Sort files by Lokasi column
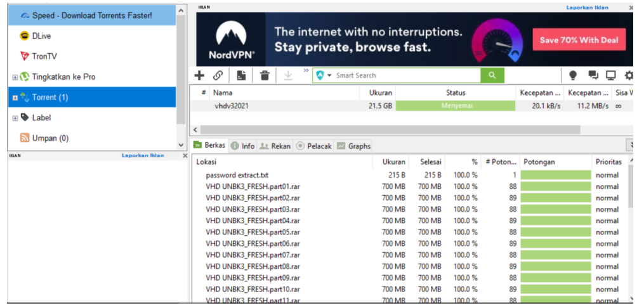This screenshot has width=644, height=308. click(x=282, y=162)
